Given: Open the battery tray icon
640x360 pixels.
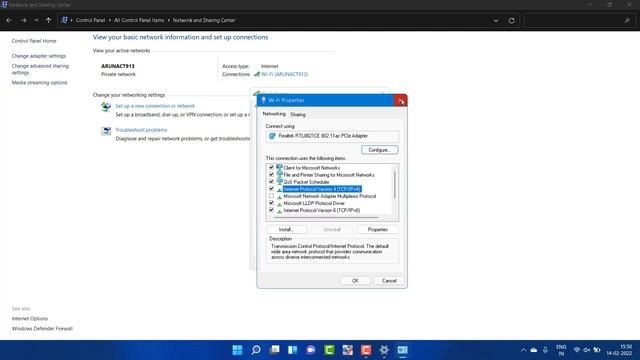Looking at the screenshot, I should [x=597, y=350].
